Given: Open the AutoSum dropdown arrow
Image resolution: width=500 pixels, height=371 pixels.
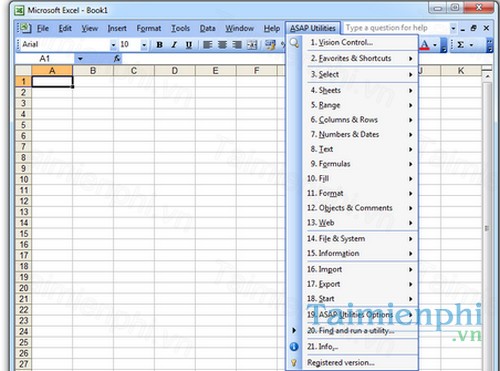Looking at the screenshot, I should (x=471, y=45).
